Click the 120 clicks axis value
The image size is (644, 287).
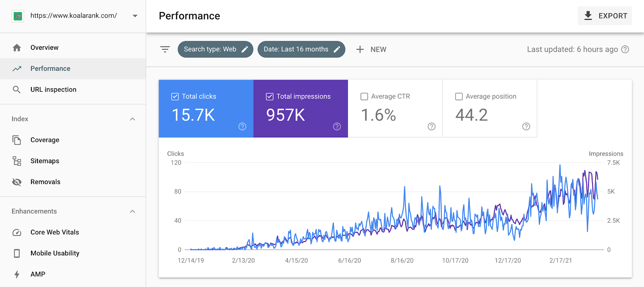point(176,163)
